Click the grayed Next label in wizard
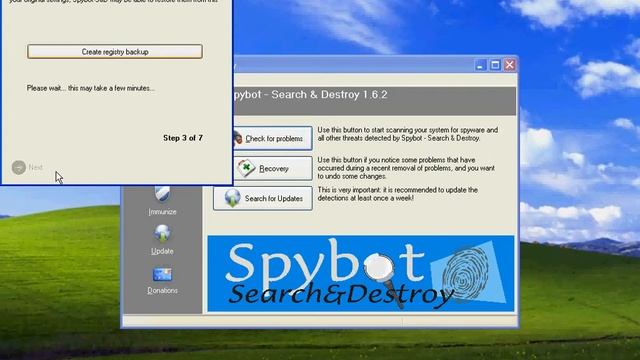Viewport: 640px width, 360px height. pyautogui.click(x=36, y=167)
